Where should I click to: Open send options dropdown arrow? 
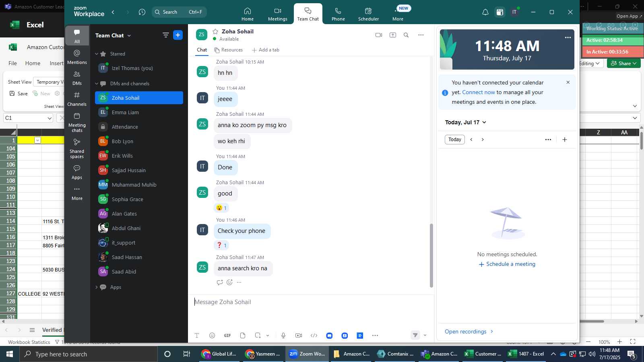(425, 335)
